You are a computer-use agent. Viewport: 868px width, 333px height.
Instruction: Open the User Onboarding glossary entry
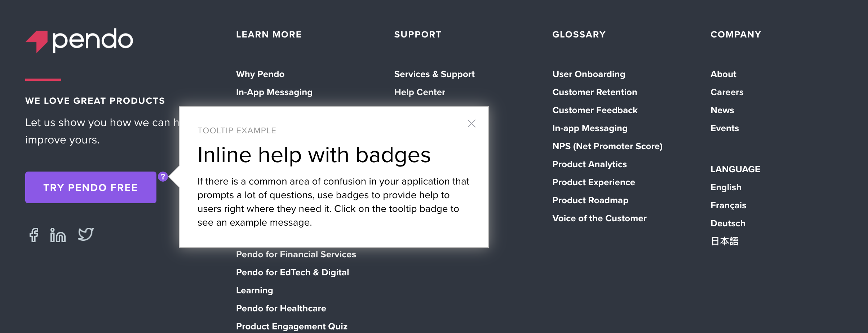[x=589, y=74]
